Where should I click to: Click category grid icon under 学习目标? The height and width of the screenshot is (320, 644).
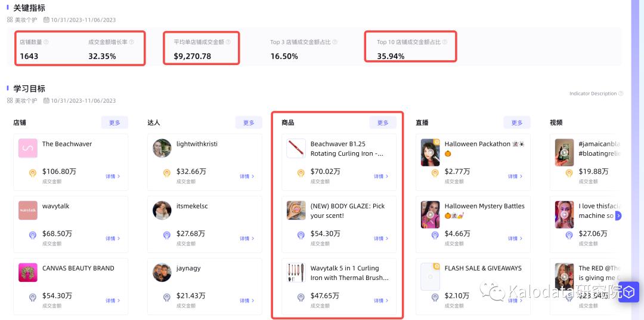[10, 100]
